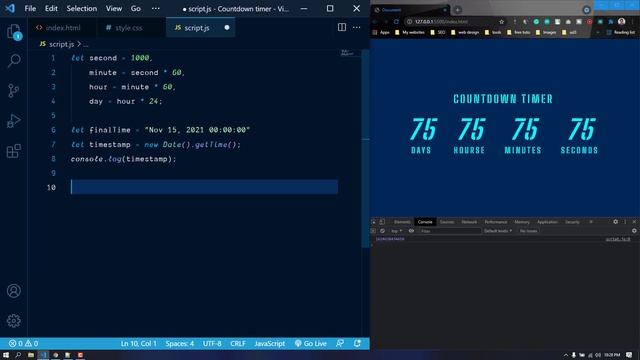Image resolution: width=640 pixels, height=360 pixels.
Task: Select the script.js editor tab
Action: click(200, 27)
